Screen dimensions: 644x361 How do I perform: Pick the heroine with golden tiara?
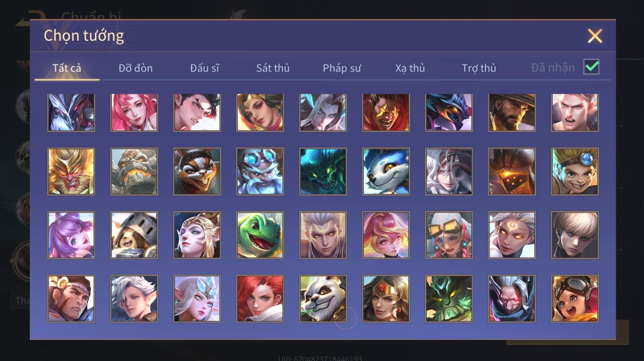pyautogui.click(x=386, y=299)
